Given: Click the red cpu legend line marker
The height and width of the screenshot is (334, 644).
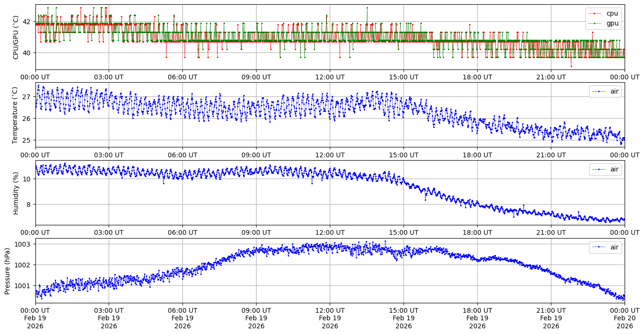Looking at the screenshot, I should (x=595, y=13).
